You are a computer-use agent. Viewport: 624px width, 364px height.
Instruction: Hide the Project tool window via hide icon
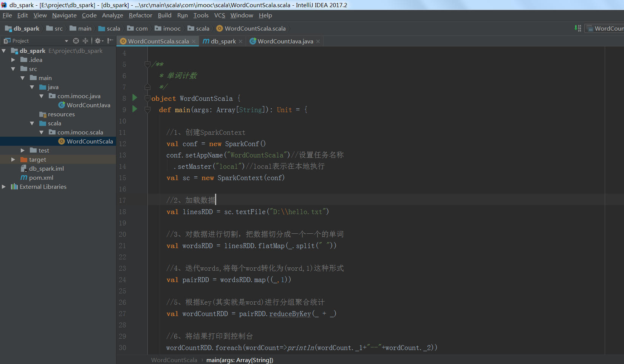(x=110, y=40)
